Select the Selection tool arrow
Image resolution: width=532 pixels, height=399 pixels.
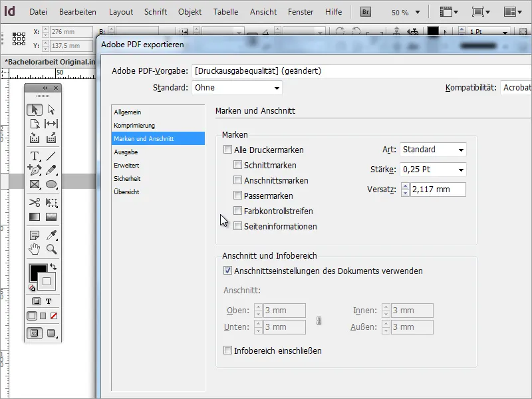35,110
